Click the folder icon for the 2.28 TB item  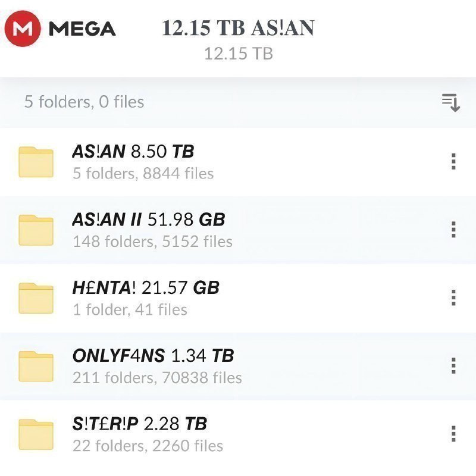(36, 434)
